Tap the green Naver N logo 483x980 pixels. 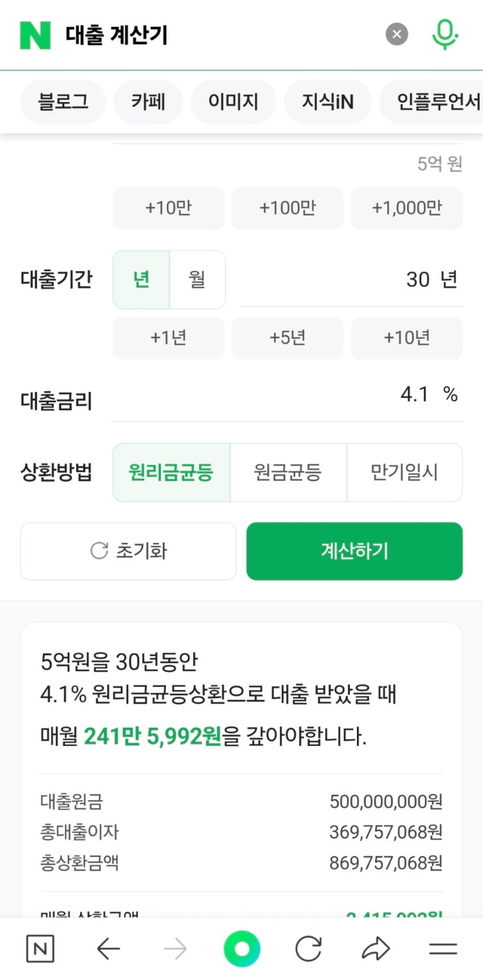(35, 35)
